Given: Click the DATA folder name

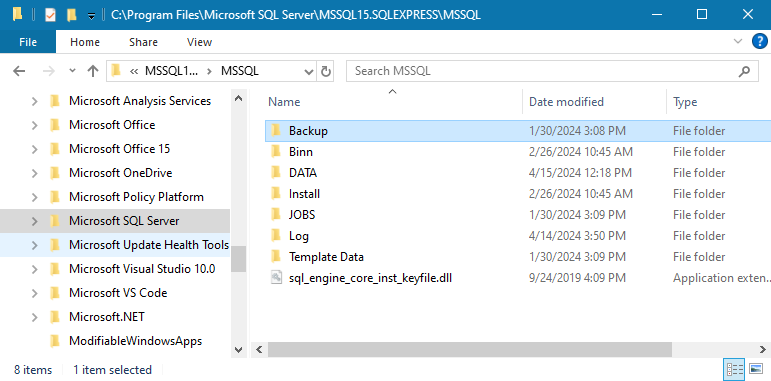Looking at the screenshot, I should point(303,173).
